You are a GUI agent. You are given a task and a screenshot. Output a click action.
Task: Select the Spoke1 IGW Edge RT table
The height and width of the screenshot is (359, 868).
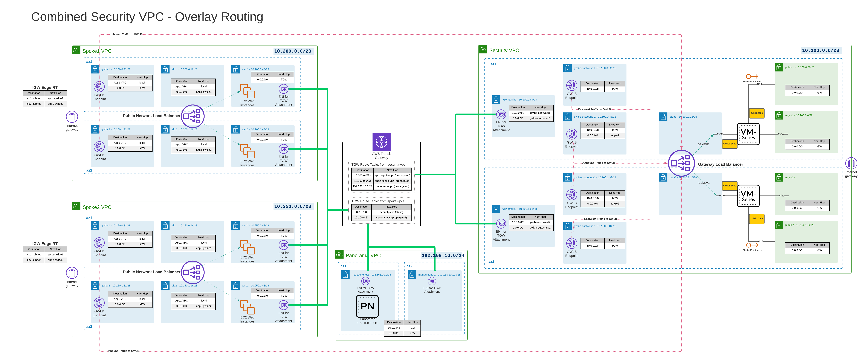tap(45, 98)
